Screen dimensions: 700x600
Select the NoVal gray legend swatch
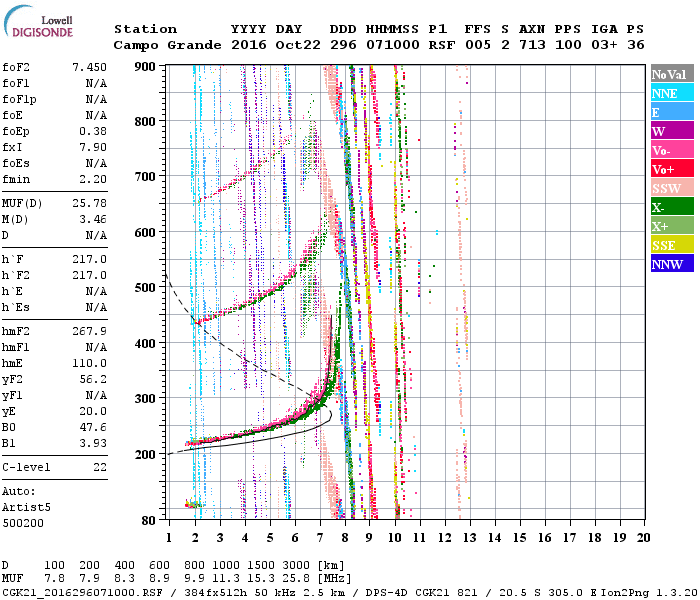coord(672,74)
